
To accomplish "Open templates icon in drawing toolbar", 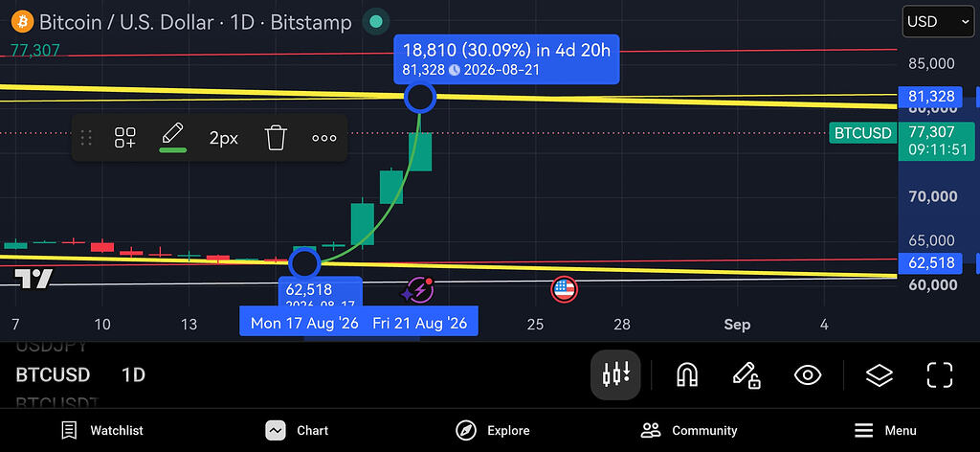I will (125, 138).
